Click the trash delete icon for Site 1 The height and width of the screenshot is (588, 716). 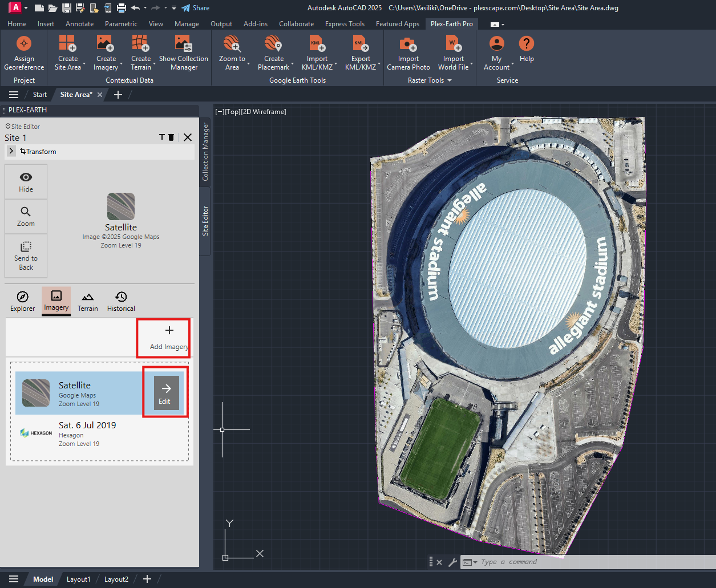tap(171, 137)
